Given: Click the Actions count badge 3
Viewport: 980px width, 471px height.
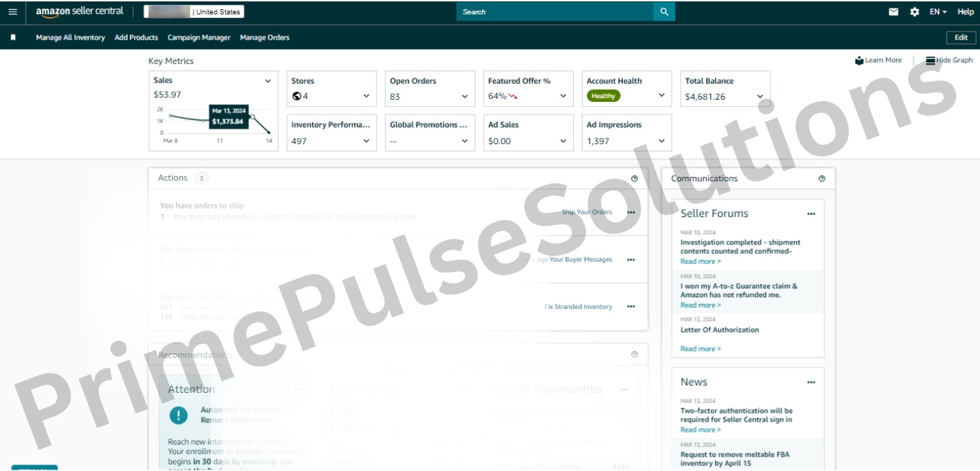Looking at the screenshot, I should click(x=202, y=178).
